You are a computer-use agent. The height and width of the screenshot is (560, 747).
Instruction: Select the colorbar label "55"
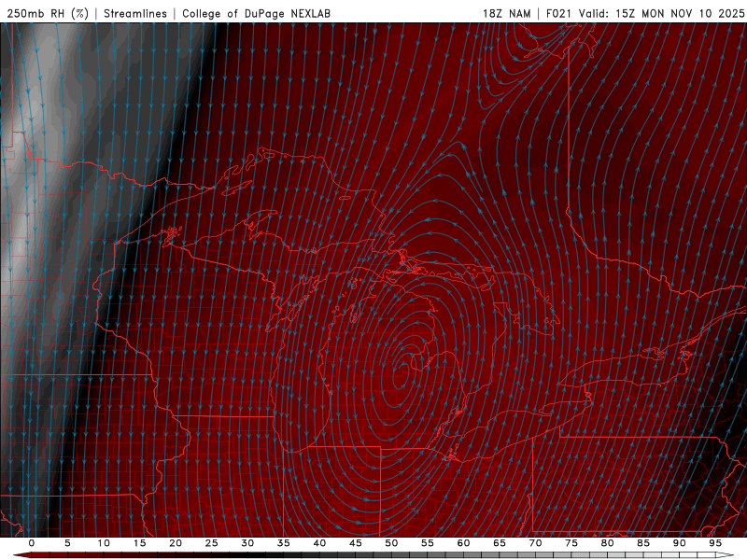click(x=428, y=543)
